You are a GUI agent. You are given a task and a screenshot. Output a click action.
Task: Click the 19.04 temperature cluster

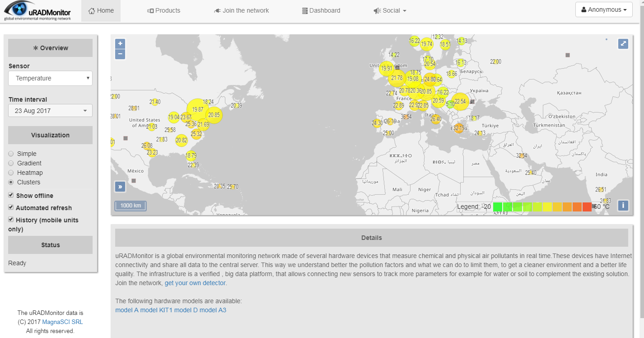point(174,117)
